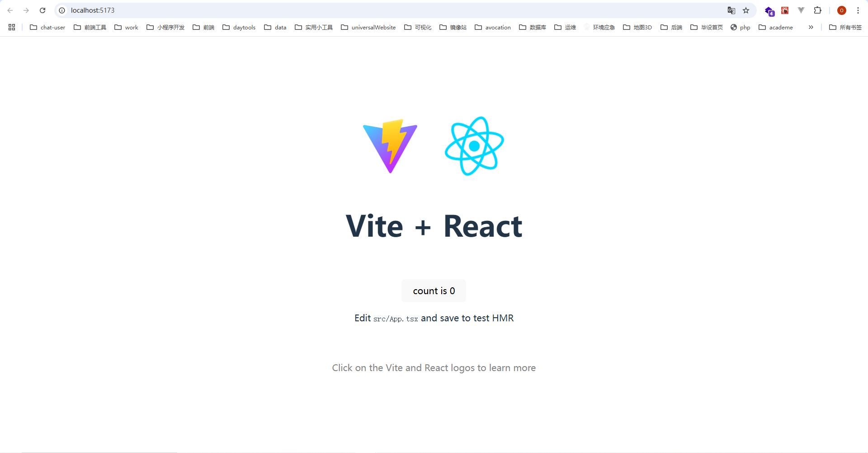The width and height of the screenshot is (868, 453).
Task: Open academe bookmark folder
Action: click(776, 27)
